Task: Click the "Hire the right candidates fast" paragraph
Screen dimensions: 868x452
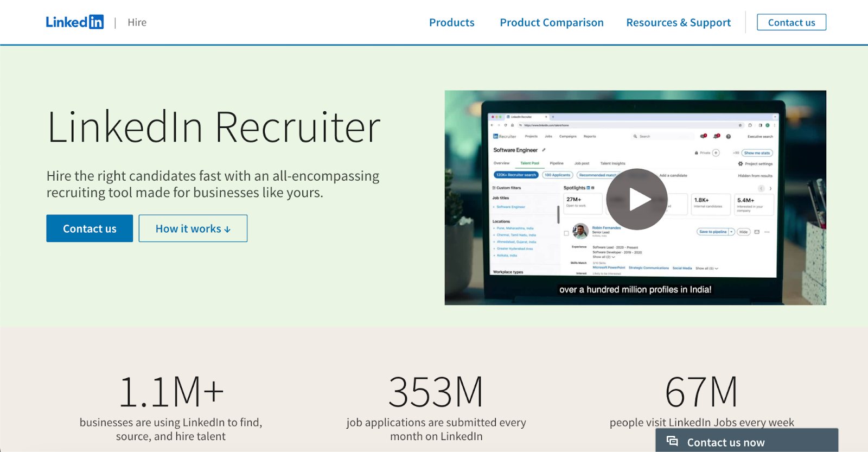Action: [213, 184]
